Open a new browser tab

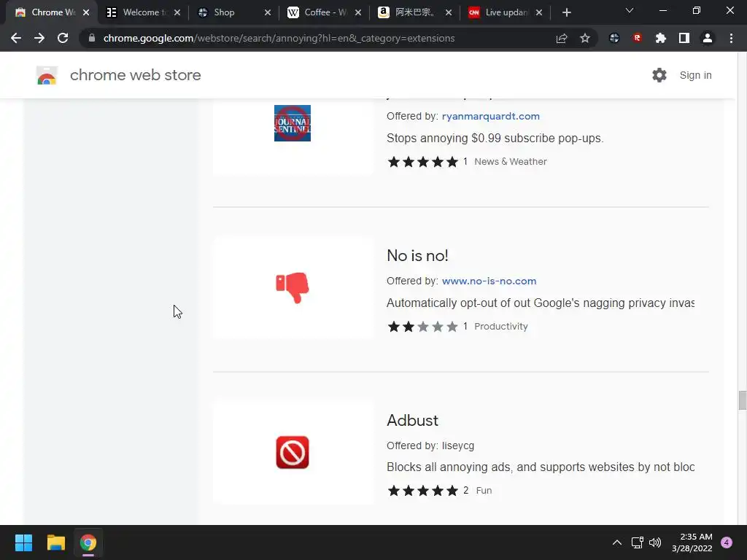click(566, 12)
